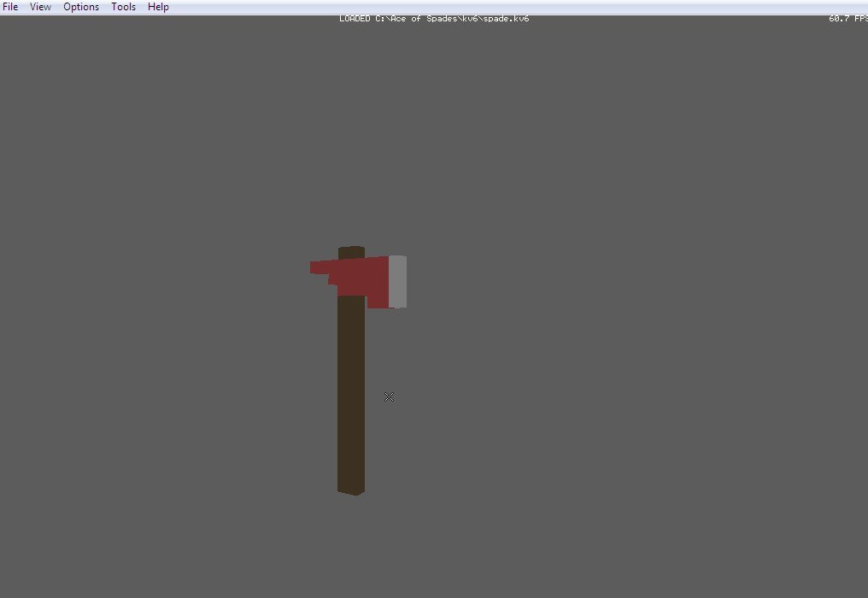This screenshot has height=598, width=868.
Task: Sample the dark red voxel color on the head's left step
Action: click(x=333, y=278)
